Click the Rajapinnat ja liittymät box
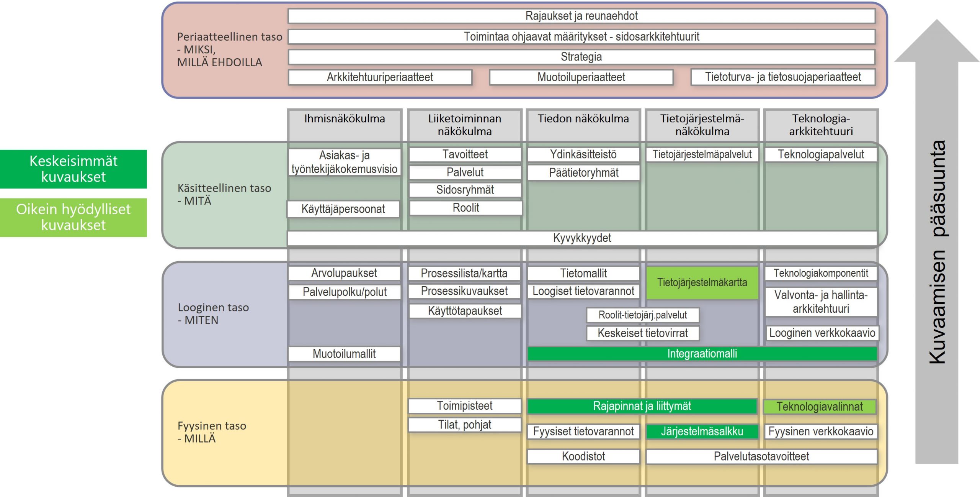The image size is (980, 497). point(642,406)
